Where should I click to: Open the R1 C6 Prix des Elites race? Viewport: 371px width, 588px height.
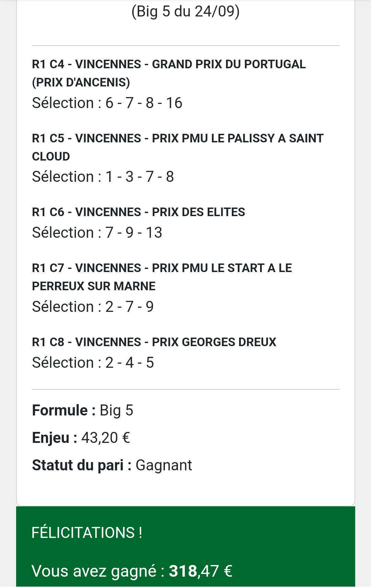click(x=138, y=212)
